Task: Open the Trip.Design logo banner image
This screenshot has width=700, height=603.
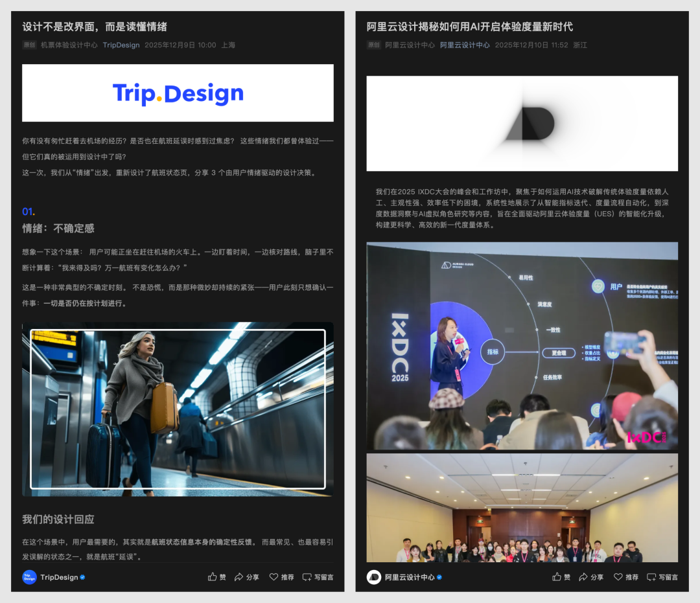Action: [x=178, y=93]
